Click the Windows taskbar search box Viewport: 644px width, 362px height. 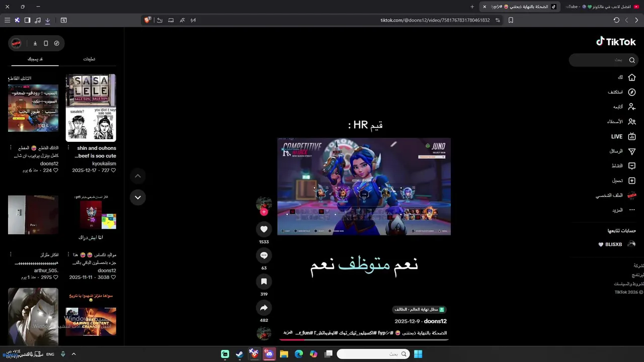click(x=373, y=354)
